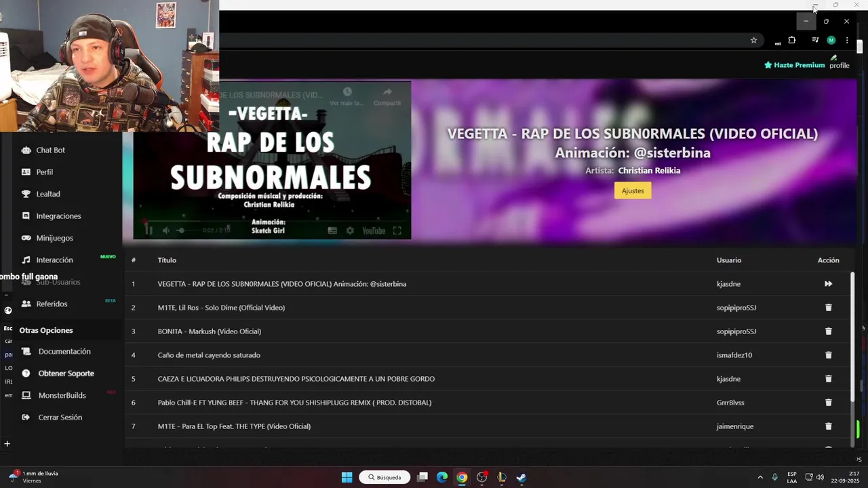Delete the M1TE Solo Dime song

(x=828, y=308)
